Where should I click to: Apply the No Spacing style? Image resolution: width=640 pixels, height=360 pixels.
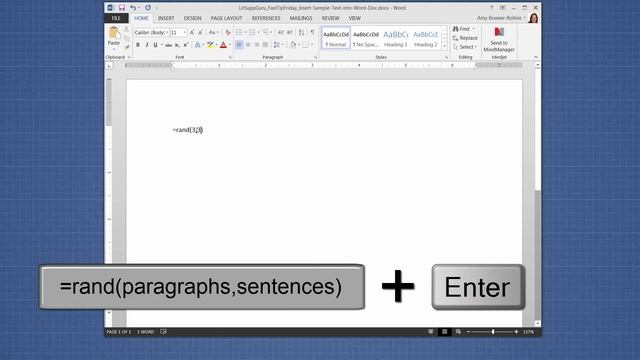pyautogui.click(x=366, y=38)
